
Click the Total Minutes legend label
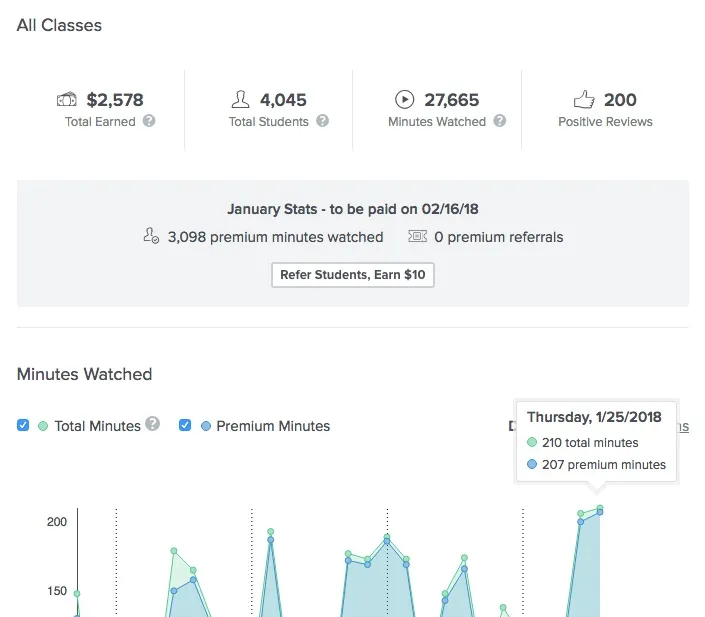[x=98, y=426]
